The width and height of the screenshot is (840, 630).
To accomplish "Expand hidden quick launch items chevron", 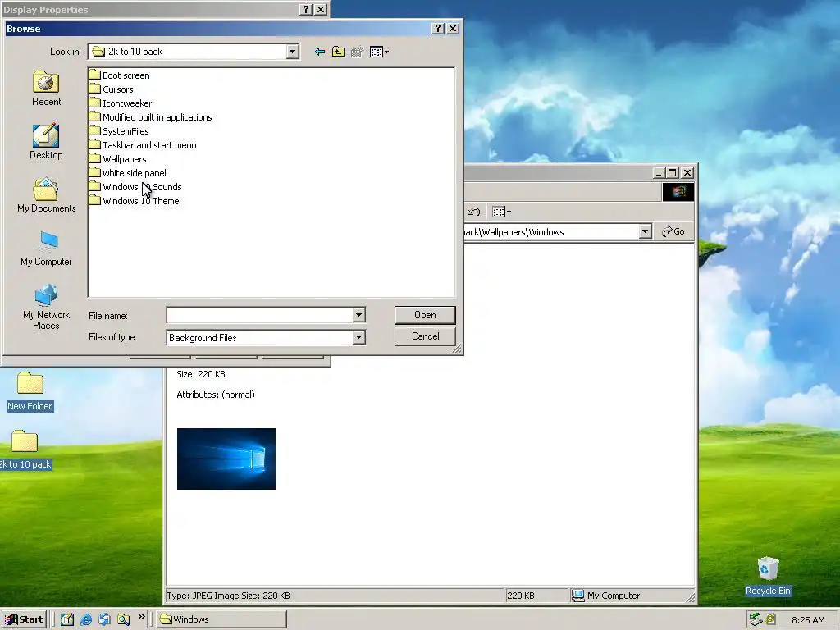I will [141, 617].
